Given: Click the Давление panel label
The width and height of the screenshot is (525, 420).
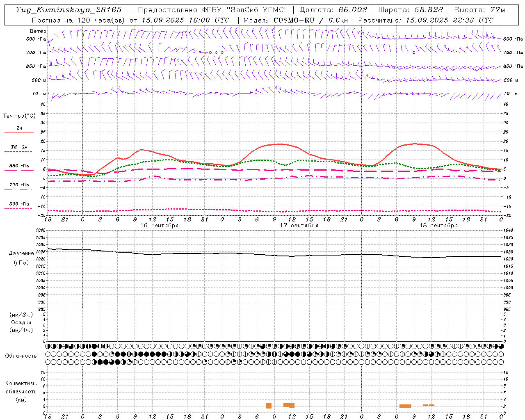Looking at the screenshot, I should [x=21, y=253].
